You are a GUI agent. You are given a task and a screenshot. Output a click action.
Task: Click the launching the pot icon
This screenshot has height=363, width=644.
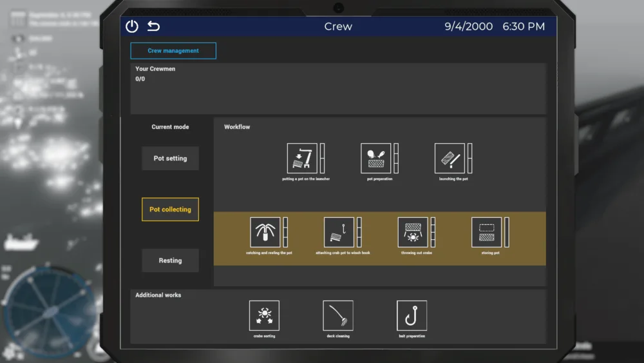click(x=450, y=158)
